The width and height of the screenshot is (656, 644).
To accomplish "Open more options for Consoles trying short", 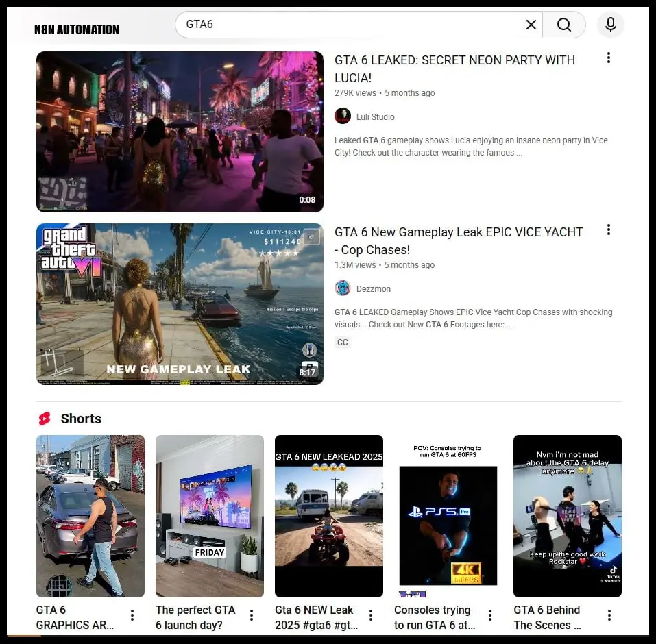I will point(490,615).
